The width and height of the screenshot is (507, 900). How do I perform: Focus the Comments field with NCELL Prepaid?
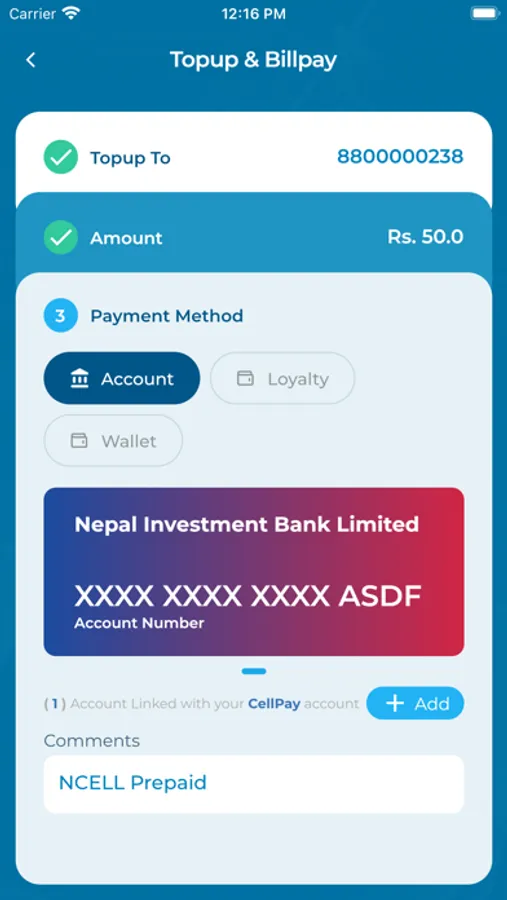(x=254, y=783)
